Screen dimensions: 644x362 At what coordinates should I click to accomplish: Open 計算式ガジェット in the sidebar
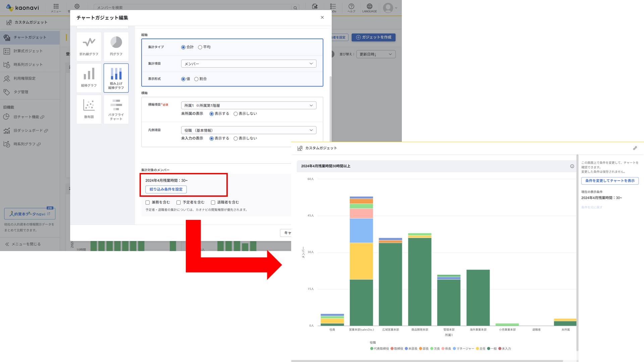[x=28, y=51]
